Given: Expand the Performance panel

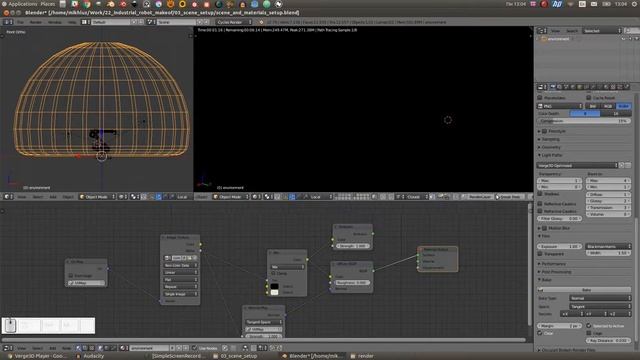Looking at the screenshot, I should 553,264.
